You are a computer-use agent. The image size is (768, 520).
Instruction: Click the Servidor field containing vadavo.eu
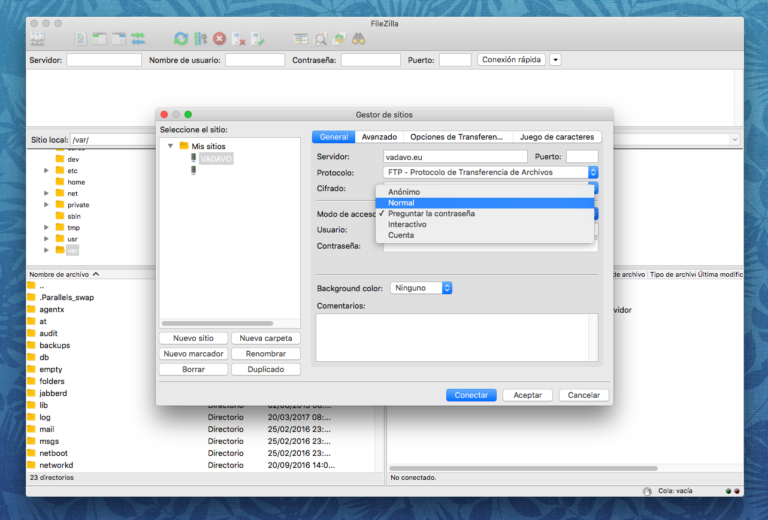[455, 157]
